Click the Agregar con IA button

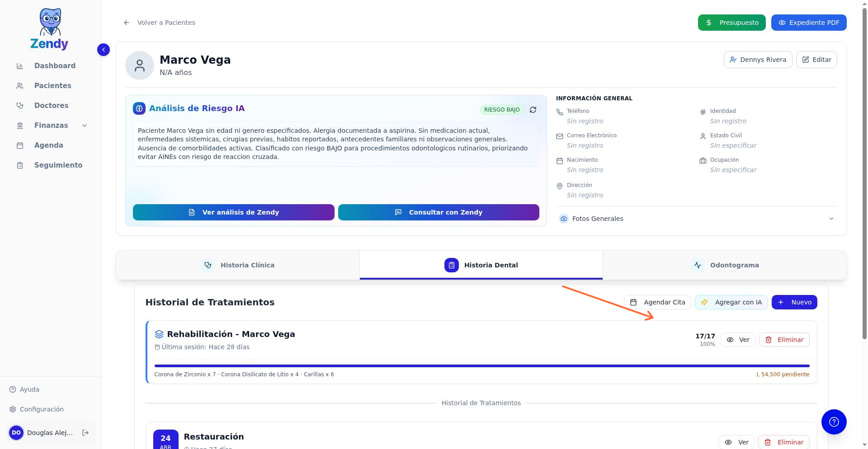731,302
